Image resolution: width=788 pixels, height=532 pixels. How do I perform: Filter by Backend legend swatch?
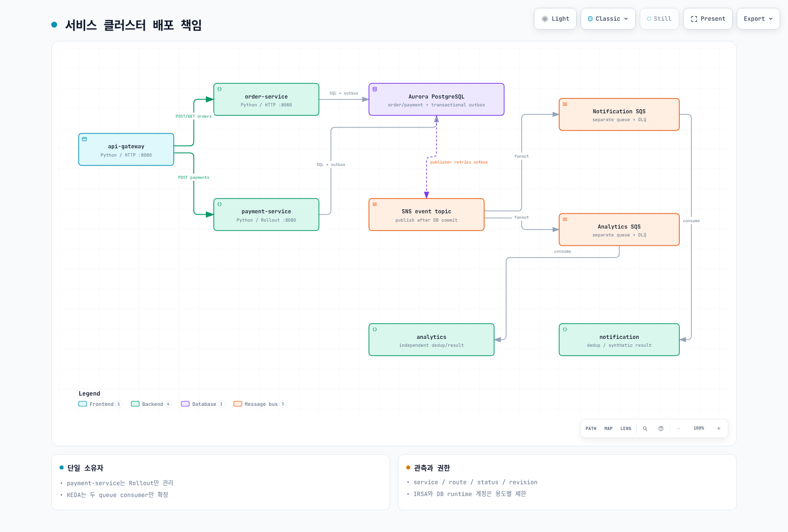[135, 404]
